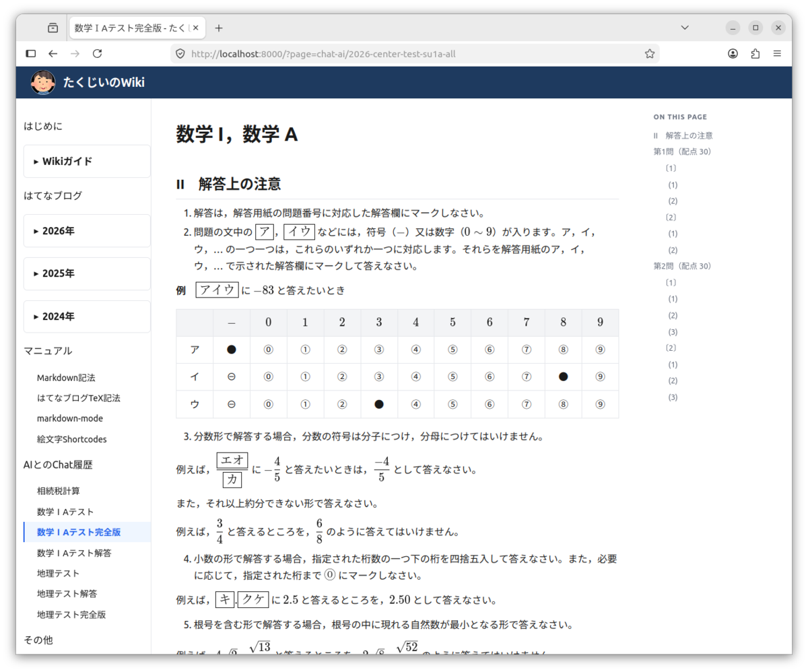The image size is (808, 672).
Task: Click the AIとのChat履歴 sidebar heading
Action: click(58, 464)
